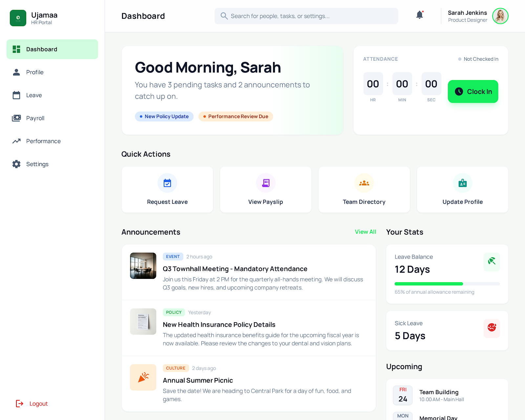Select the Payroll icon in the sidebar
Screen dimensions: 525x420
click(x=16, y=118)
